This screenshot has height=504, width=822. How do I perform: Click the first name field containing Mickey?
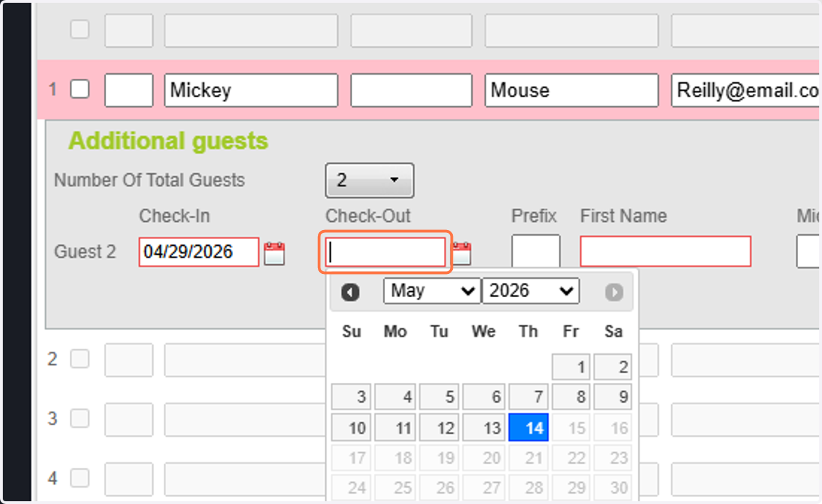click(251, 90)
